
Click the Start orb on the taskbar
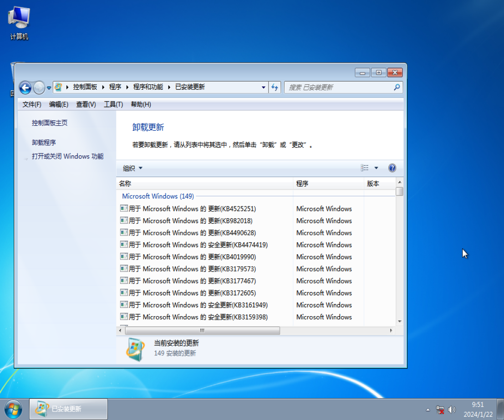click(13, 409)
